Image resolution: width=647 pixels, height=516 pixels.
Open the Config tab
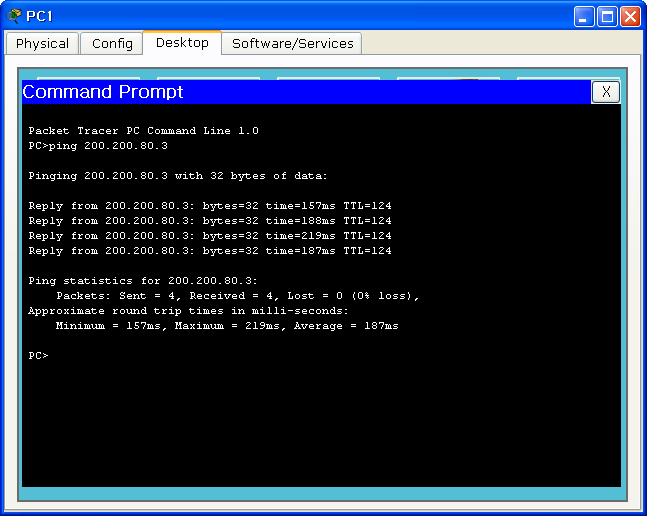(112, 43)
